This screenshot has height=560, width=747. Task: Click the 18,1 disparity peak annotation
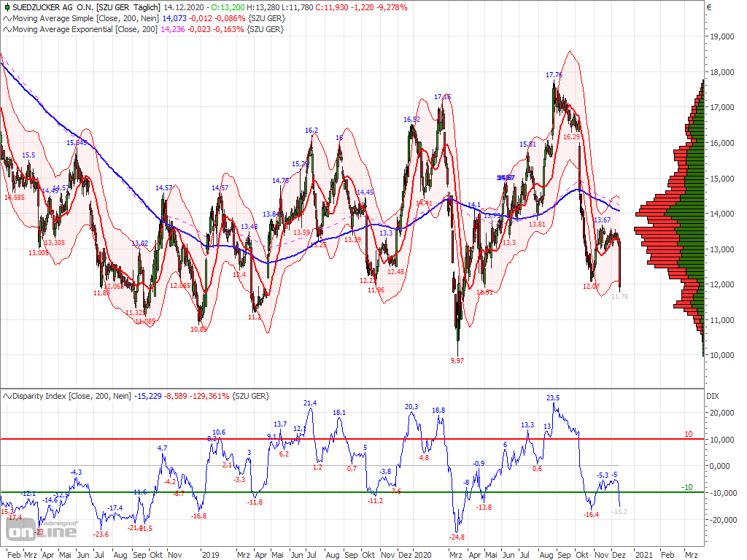tap(339, 413)
